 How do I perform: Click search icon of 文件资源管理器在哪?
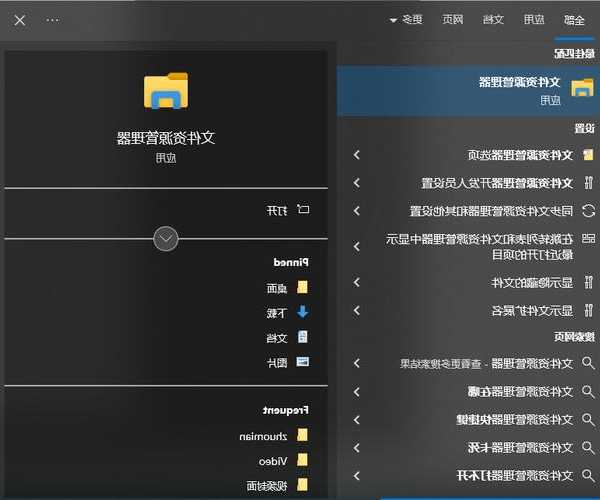(588, 391)
